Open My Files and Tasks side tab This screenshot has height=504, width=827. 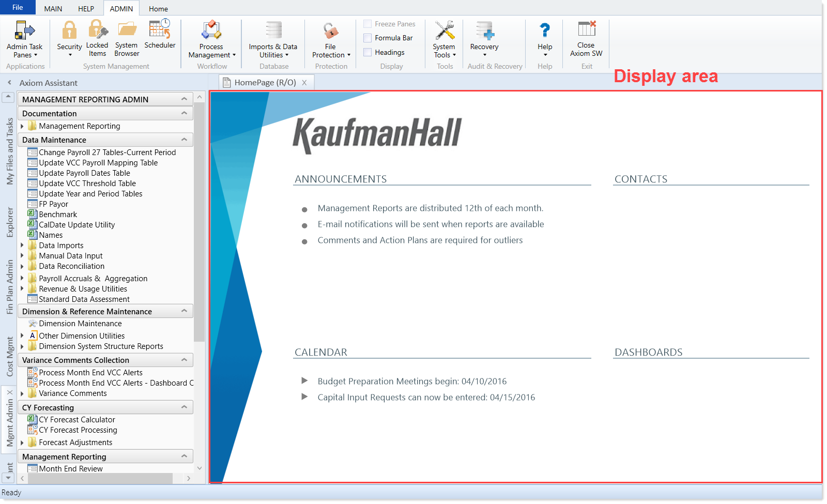tap(9, 151)
